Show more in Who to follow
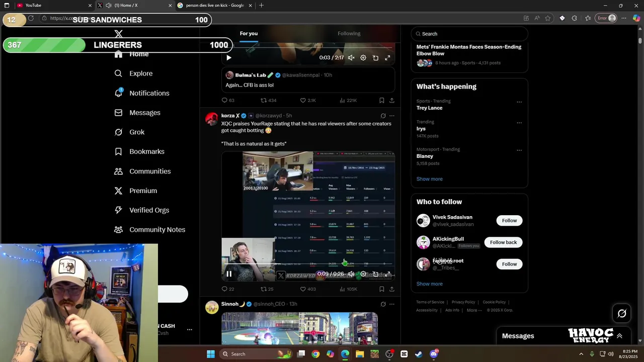This screenshot has height=362, width=644. 430,284
